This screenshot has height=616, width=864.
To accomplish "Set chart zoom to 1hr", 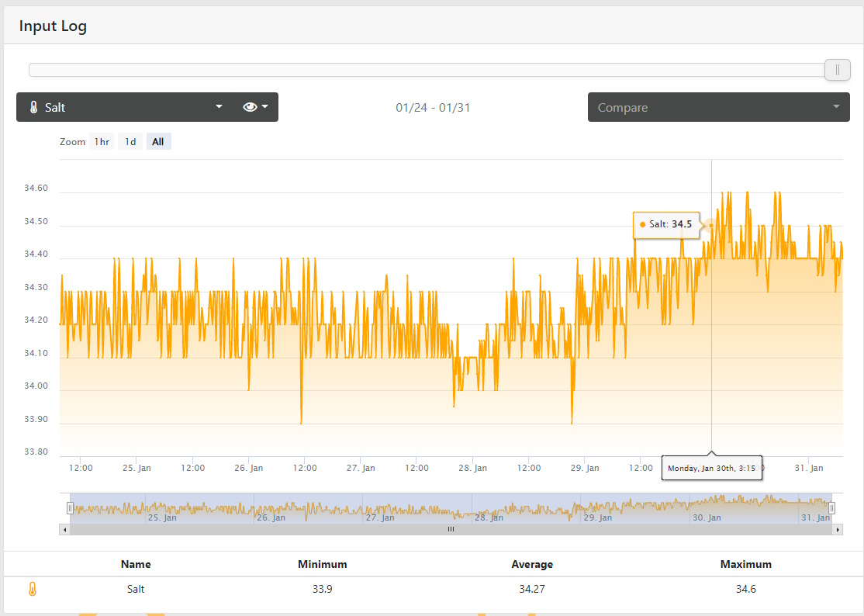I will [102, 142].
